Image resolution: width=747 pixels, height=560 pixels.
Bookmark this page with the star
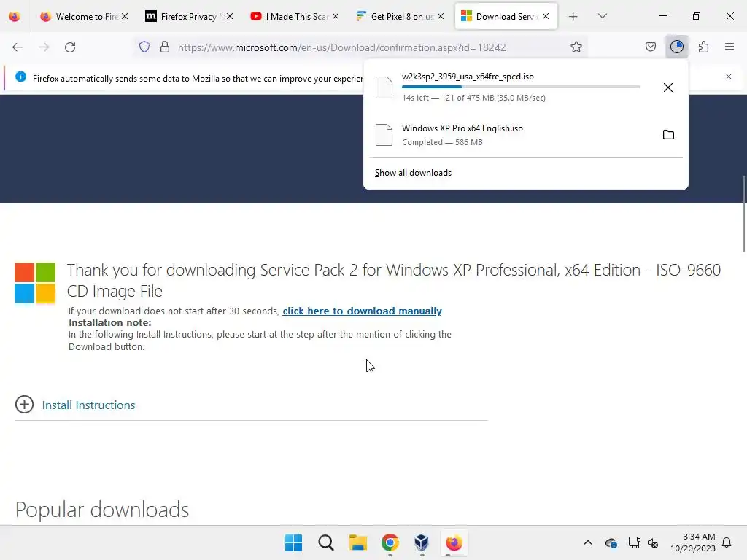click(x=576, y=47)
